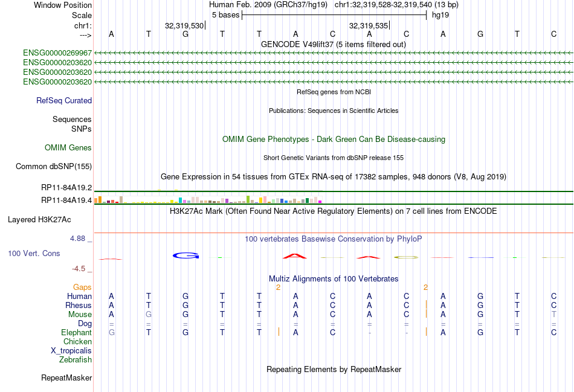
Task: Click the olive C in PhyloP logo
Action: tap(407, 257)
